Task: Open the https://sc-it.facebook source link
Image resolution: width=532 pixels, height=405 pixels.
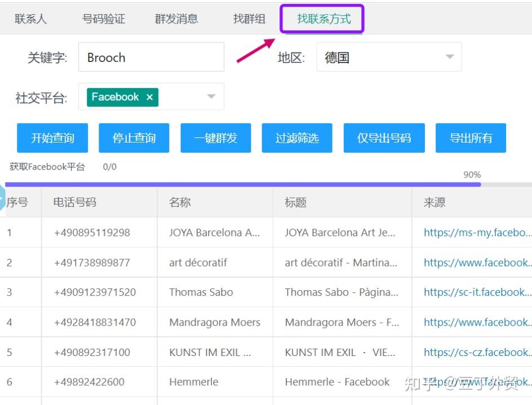Action: click(477, 292)
